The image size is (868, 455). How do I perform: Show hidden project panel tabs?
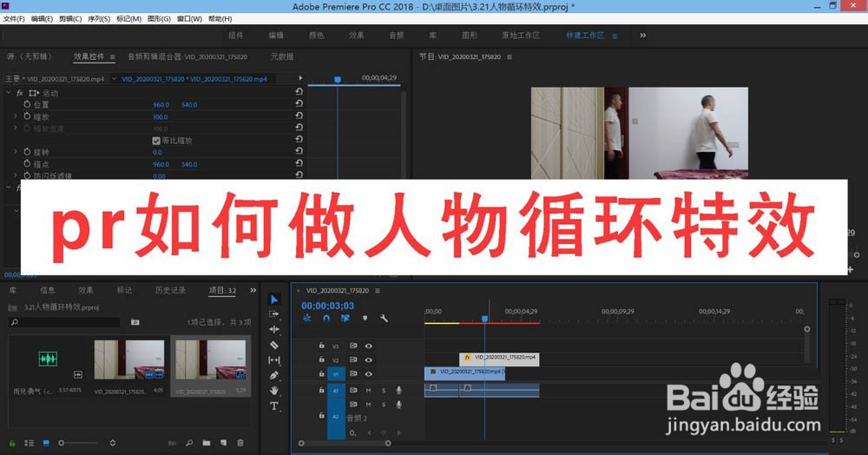[253, 290]
